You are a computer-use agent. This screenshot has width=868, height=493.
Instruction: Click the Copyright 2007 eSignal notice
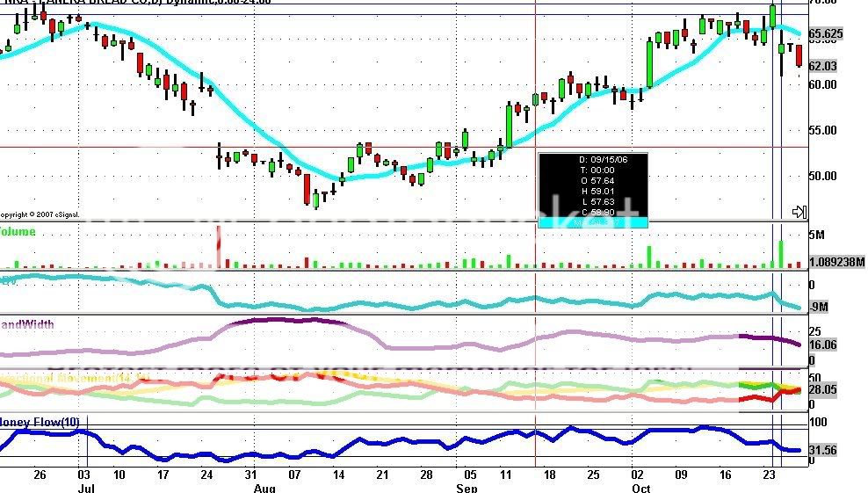(40, 214)
